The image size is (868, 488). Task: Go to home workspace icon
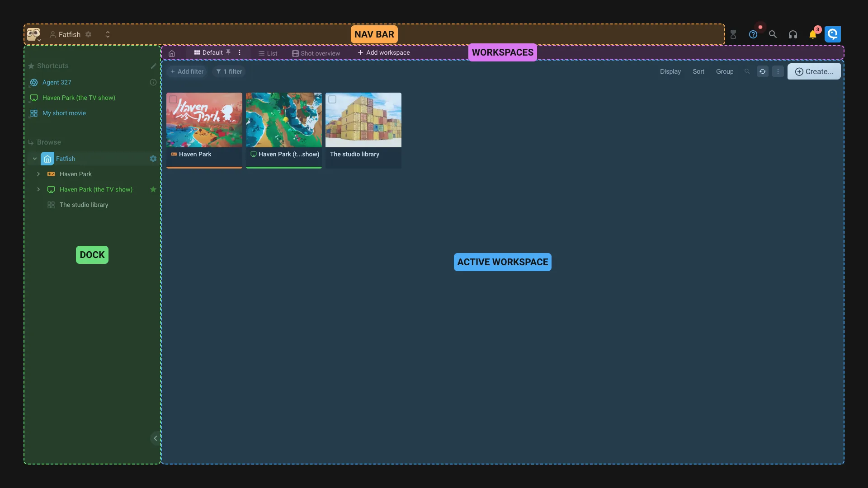pyautogui.click(x=172, y=53)
